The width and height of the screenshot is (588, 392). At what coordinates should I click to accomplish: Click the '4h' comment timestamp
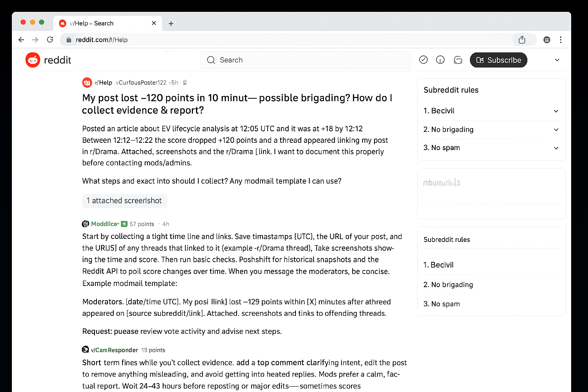pyautogui.click(x=166, y=224)
